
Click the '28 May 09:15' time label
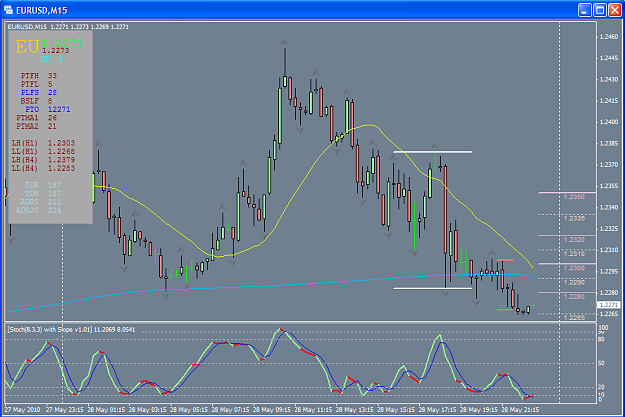(272, 409)
